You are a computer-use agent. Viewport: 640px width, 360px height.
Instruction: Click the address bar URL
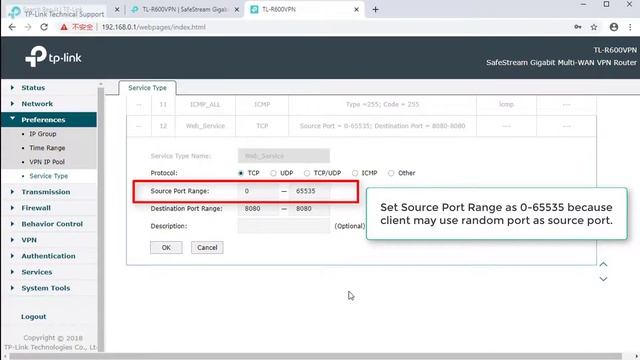(x=153, y=27)
